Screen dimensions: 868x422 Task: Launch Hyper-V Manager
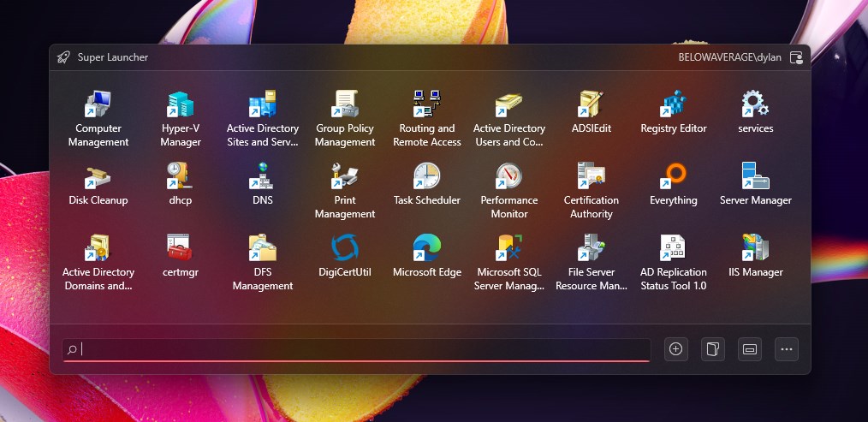coord(181,118)
